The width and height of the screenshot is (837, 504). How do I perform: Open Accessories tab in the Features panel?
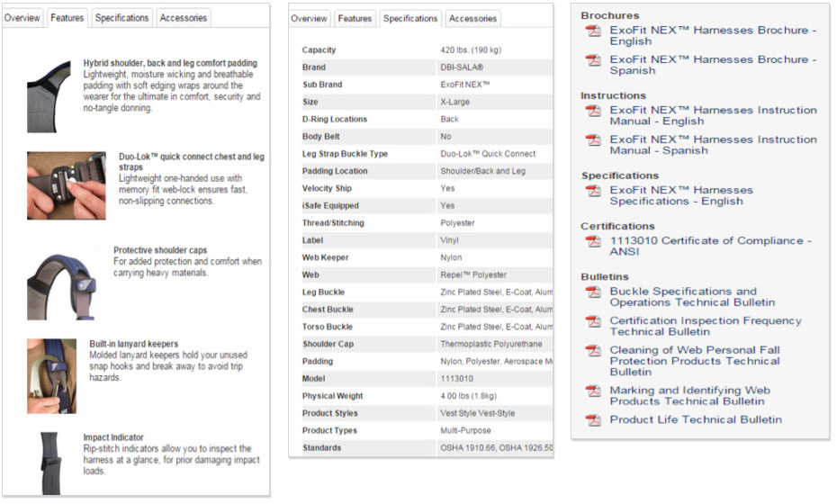[183, 18]
